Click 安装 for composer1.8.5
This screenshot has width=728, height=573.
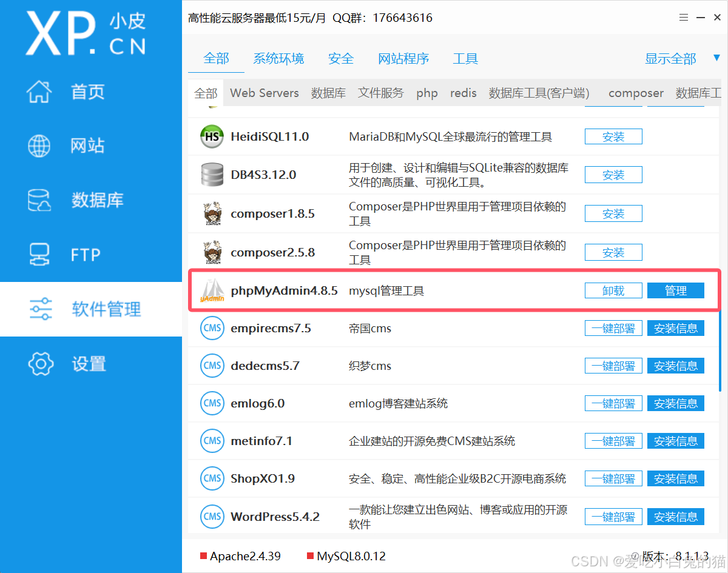click(613, 214)
